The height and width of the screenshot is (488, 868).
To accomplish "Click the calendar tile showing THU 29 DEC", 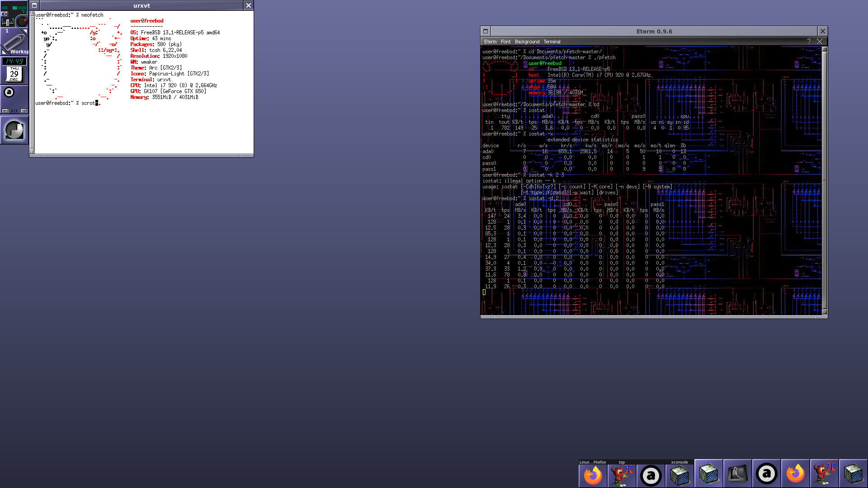I will pyautogui.click(x=14, y=74).
